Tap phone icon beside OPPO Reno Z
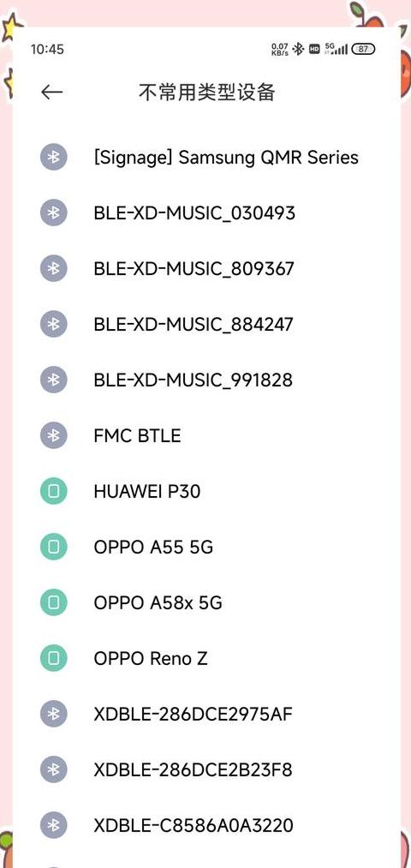Viewport: 411px width, 868px height. [54, 658]
